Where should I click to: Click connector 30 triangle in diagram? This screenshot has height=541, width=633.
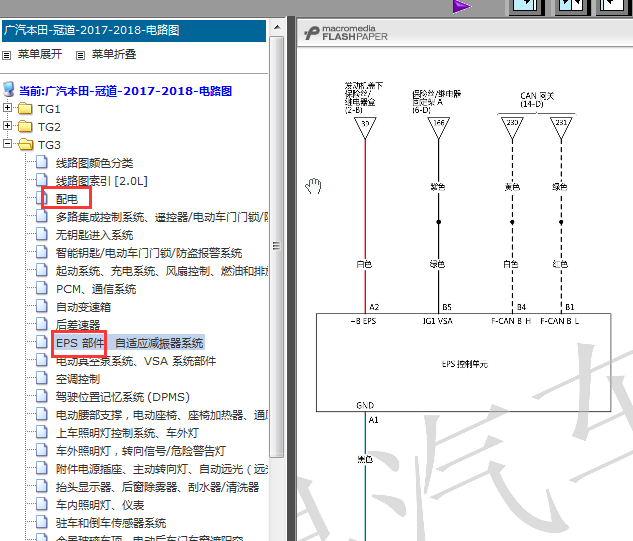pos(365,127)
